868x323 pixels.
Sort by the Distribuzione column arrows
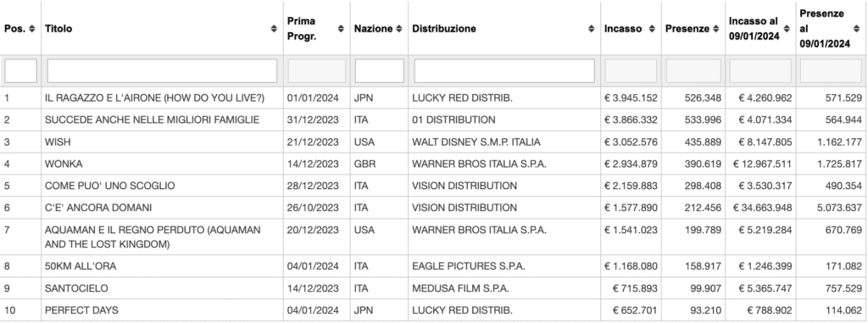point(591,29)
